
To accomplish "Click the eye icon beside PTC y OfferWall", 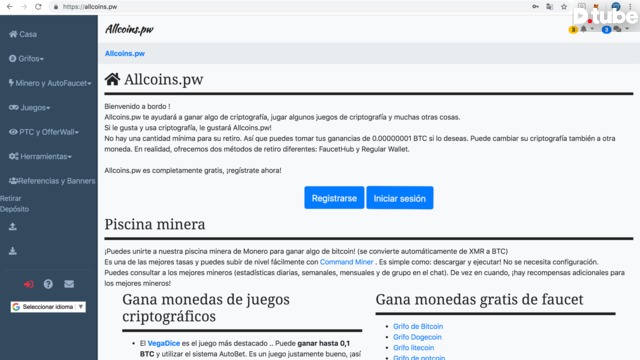I will click(x=13, y=132).
